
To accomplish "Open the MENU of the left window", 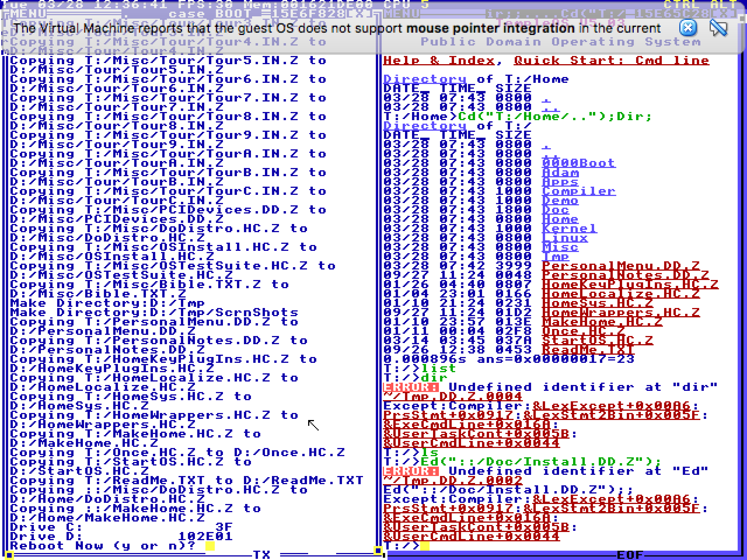I will (28, 14).
